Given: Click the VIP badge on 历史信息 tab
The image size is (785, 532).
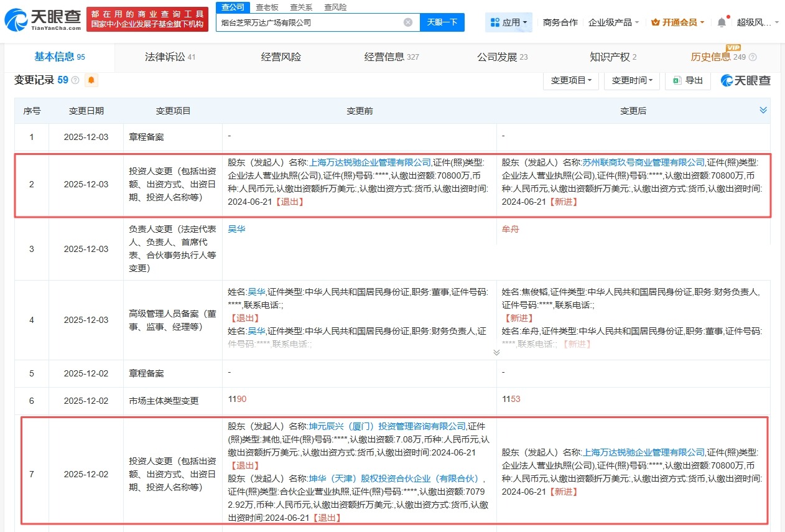Looking at the screenshot, I should (732, 49).
